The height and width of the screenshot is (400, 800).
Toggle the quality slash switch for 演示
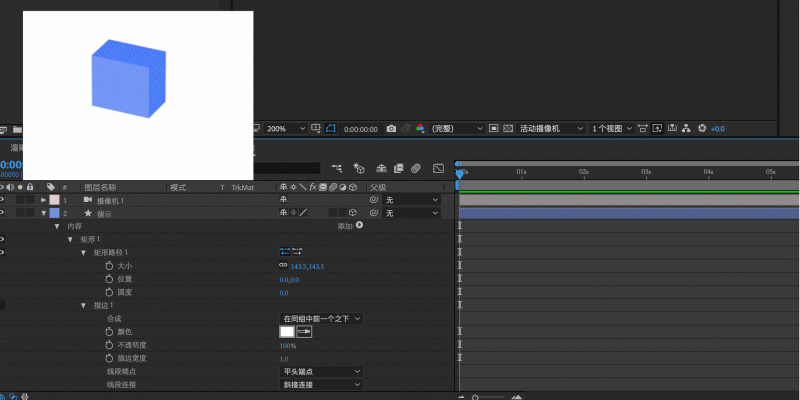(x=304, y=213)
